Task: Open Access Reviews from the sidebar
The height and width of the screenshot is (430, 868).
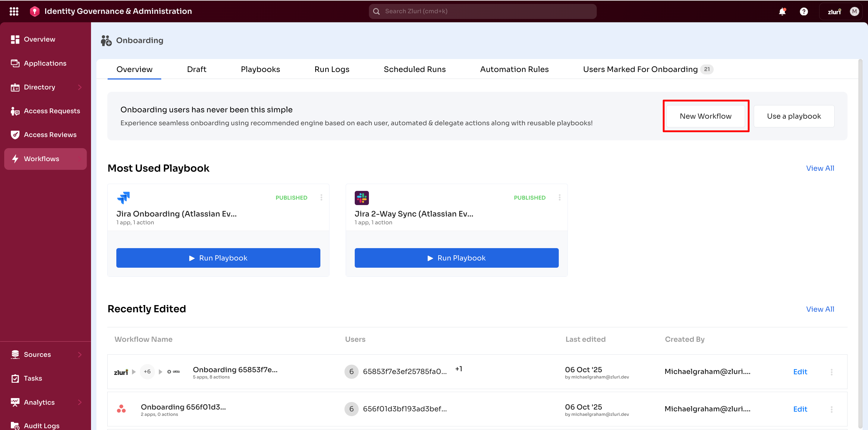Action: click(50, 134)
